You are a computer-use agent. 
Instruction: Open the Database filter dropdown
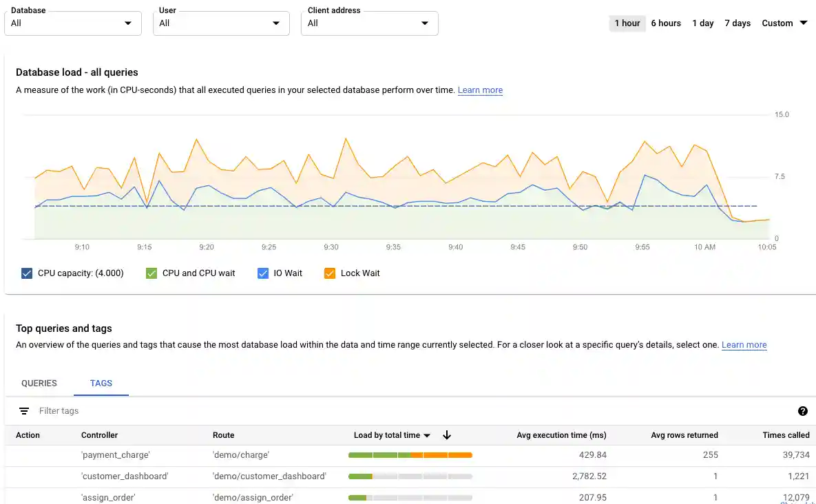(x=72, y=23)
